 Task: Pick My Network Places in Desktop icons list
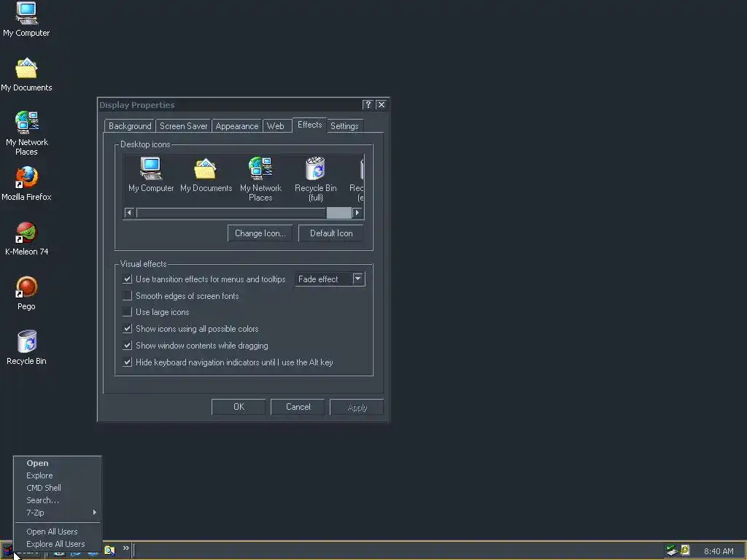[260, 179]
